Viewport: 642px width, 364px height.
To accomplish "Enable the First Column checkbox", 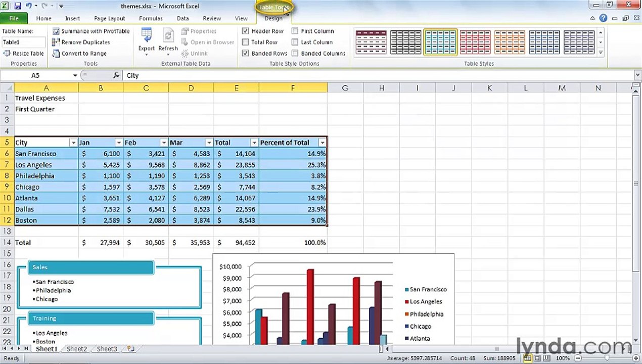I will 295,31.
